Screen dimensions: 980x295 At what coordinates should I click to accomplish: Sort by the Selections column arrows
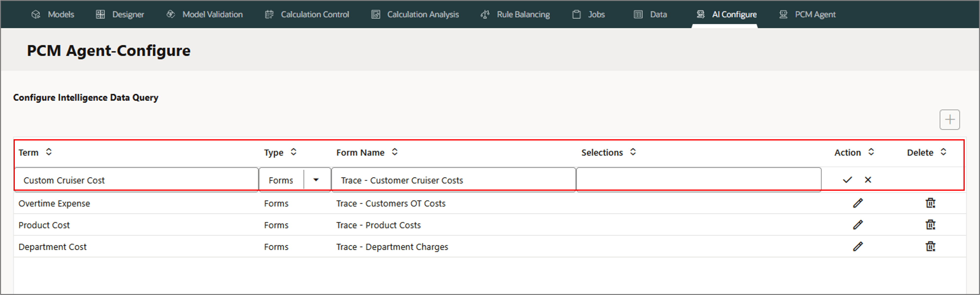[x=633, y=152]
